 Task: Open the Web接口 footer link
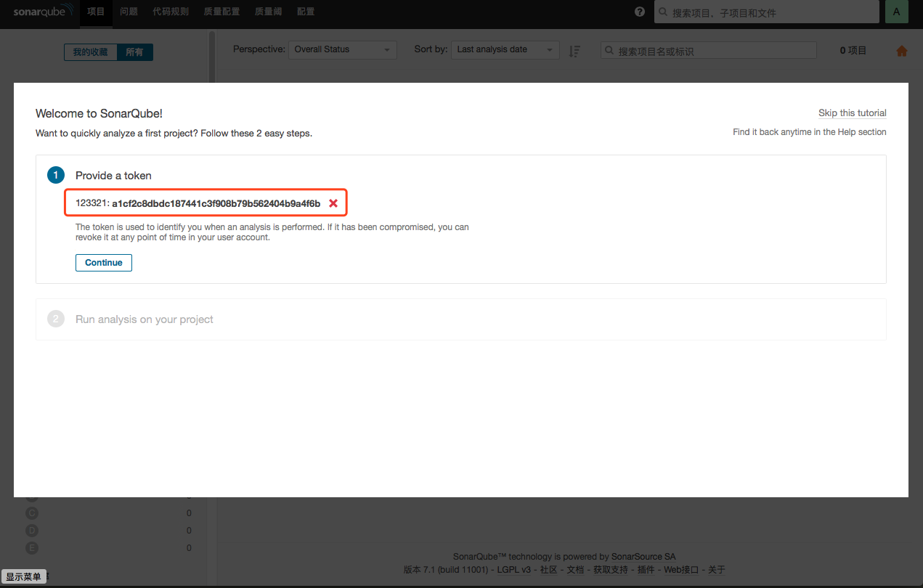click(681, 570)
